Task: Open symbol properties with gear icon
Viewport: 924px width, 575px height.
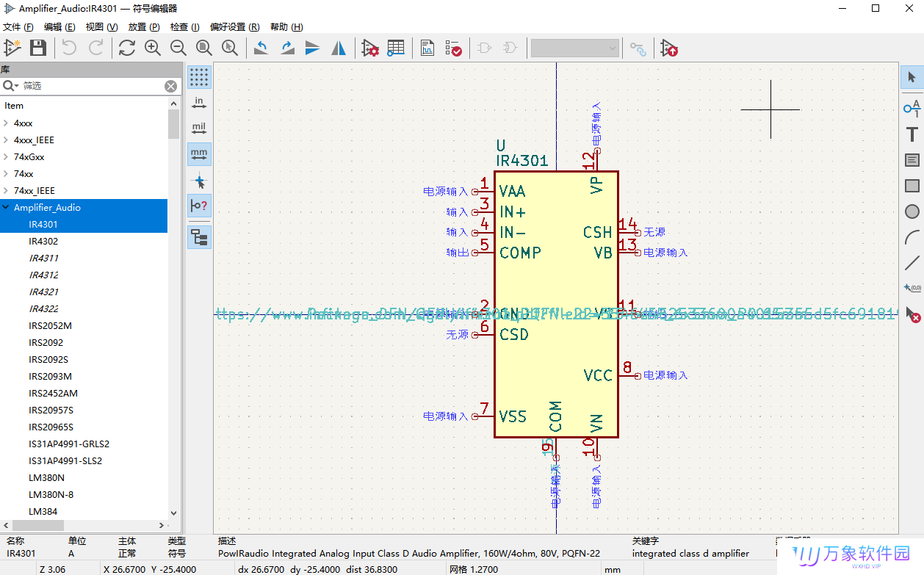Action: pyautogui.click(x=370, y=48)
